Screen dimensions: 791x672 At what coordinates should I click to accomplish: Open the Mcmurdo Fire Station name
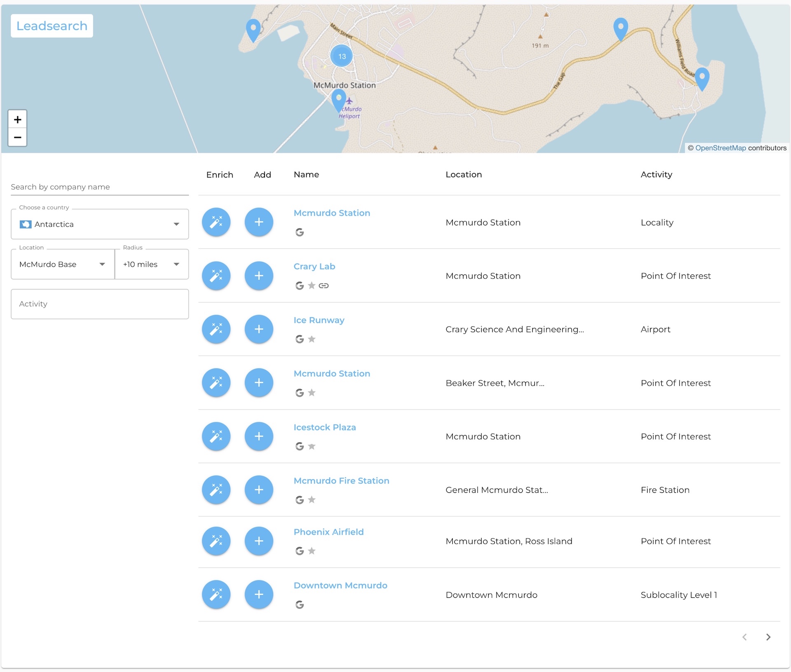pyautogui.click(x=342, y=481)
